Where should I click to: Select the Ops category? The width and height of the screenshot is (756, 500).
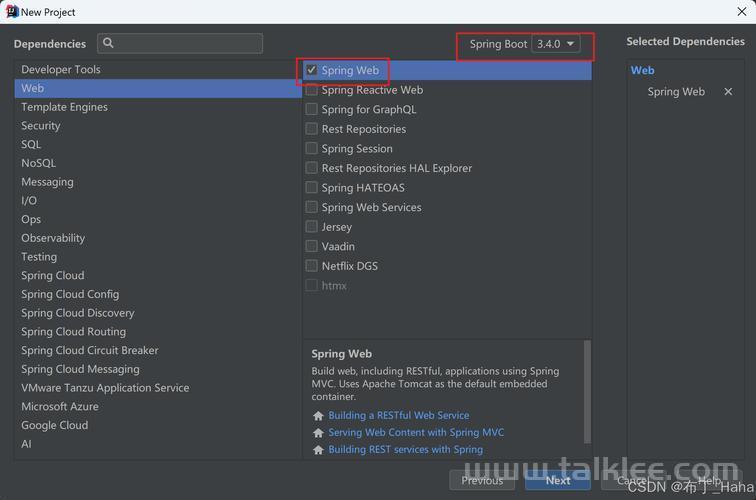[x=158, y=219]
